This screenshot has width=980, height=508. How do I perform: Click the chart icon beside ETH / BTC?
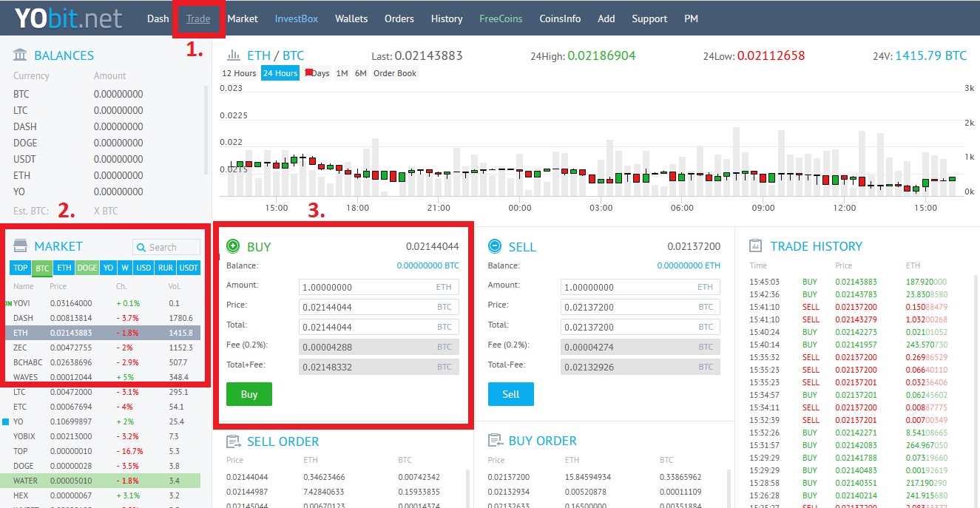tap(234, 55)
